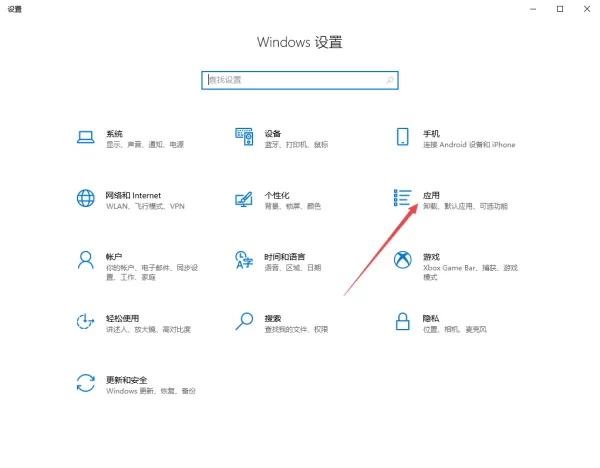Open the Search magnifier category icon
Screen dimensions: 600x468
[x=244, y=321]
